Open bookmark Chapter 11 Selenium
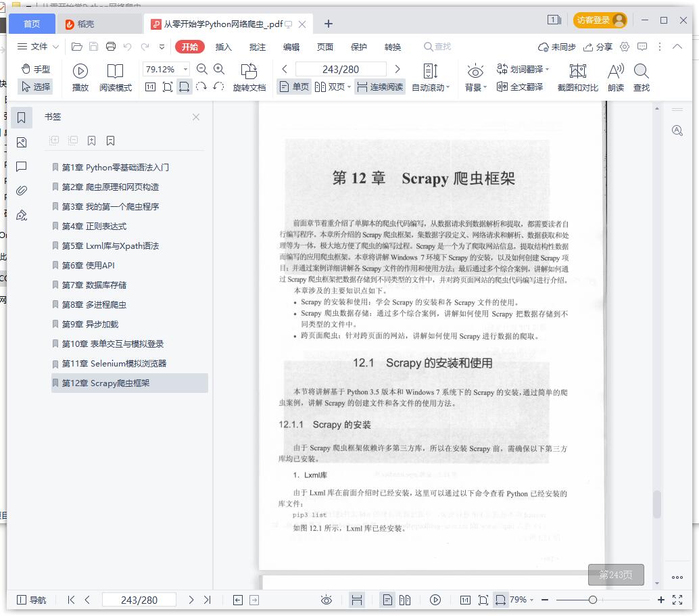 114,364
